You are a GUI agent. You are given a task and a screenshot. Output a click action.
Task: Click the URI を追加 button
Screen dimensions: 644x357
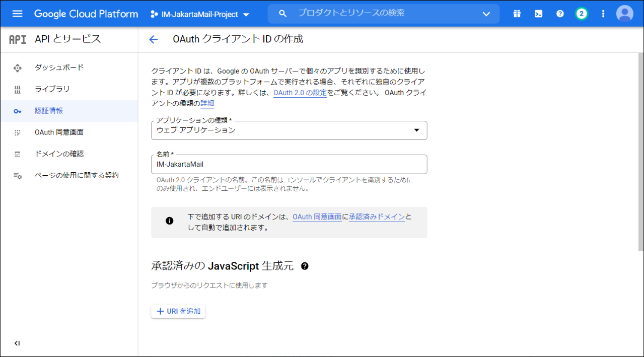(178, 311)
